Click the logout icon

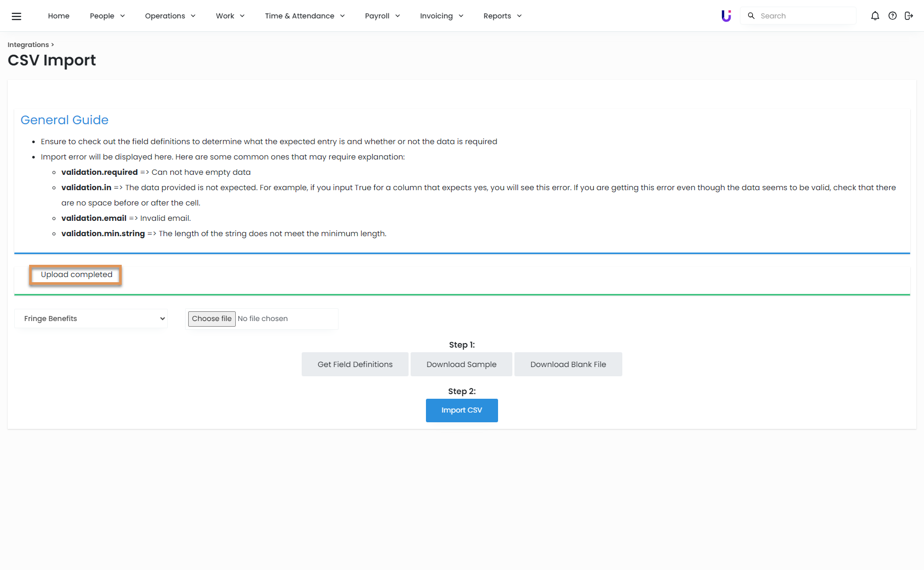point(909,16)
